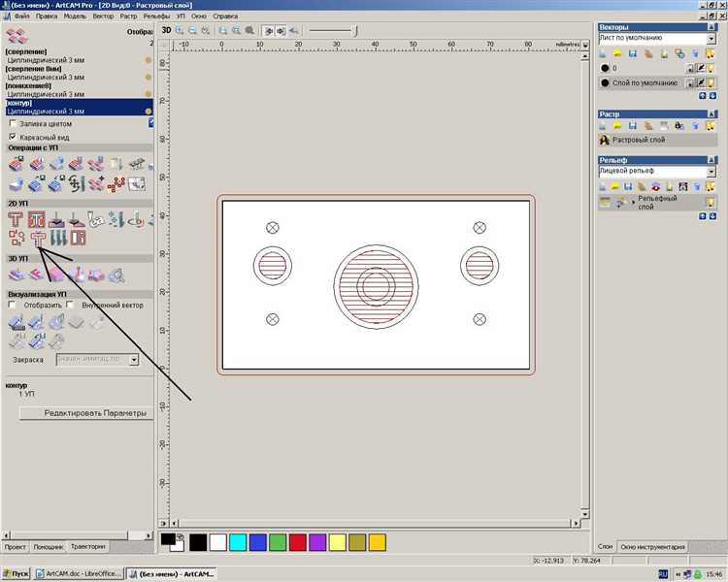Click the zoom out icon in view toolbar

pos(192,31)
